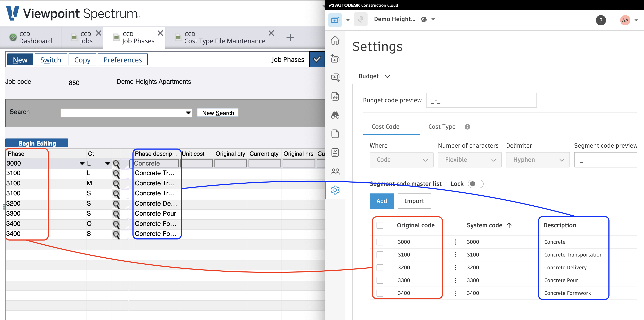Open the Home icon in Autodesk sidebar
Screen dimensions: 644x320
[335, 40]
